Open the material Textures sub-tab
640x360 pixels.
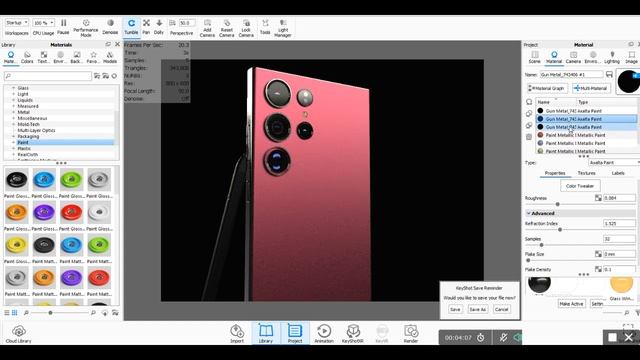[x=587, y=173]
